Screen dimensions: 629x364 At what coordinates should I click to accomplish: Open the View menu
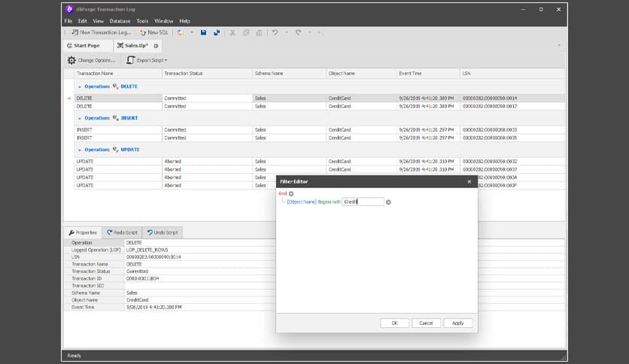point(99,21)
